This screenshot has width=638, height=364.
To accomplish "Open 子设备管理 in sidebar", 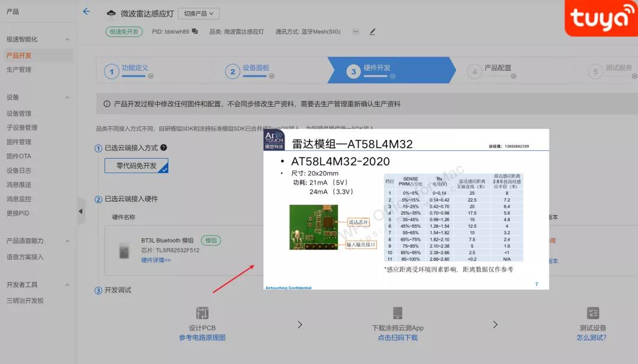I will coord(22,127).
